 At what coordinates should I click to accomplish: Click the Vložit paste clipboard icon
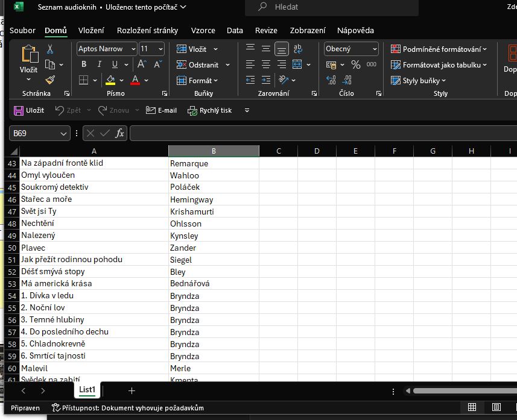(x=30, y=54)
